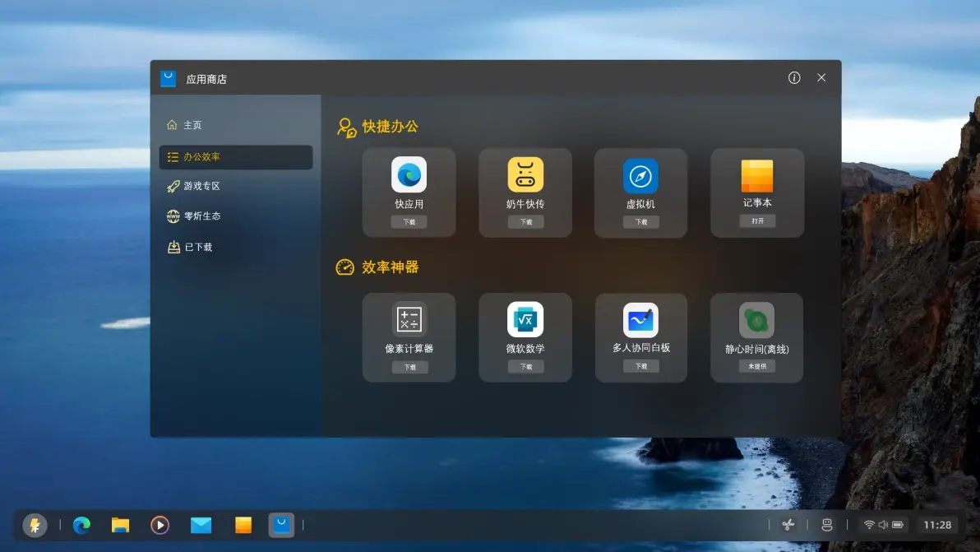Click the volume speaker tray icon
The image size is (980, 552).
(883, 525)
